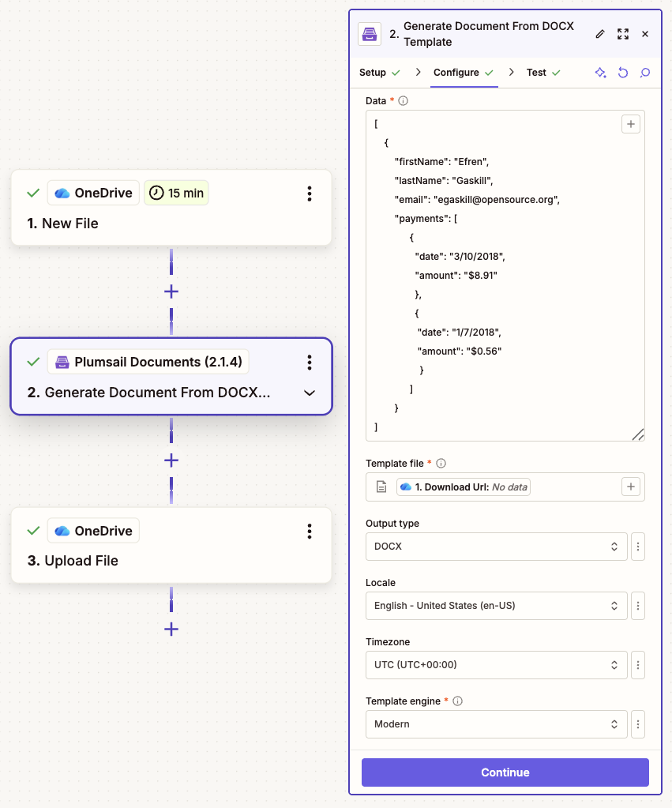672x808 pixels.
Task: Click the rename pencil icon in panel header
Action: pos(600,34)
